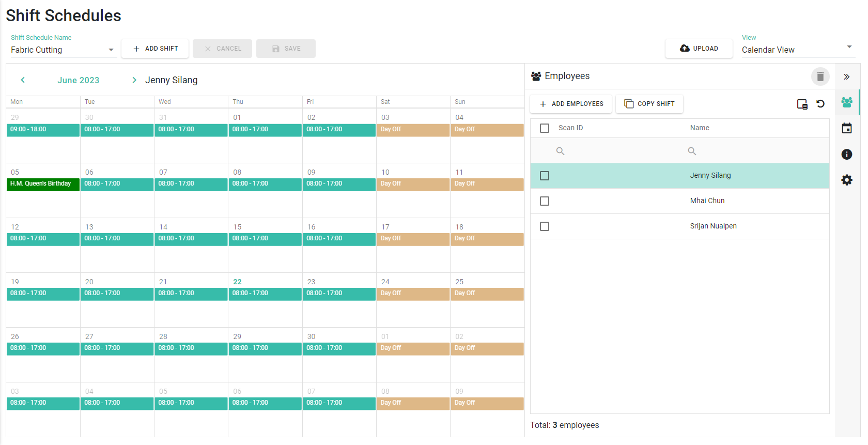This screenshot has width=868, height=445.
Task: Click the Name column search field
Action: coord(757,151)
